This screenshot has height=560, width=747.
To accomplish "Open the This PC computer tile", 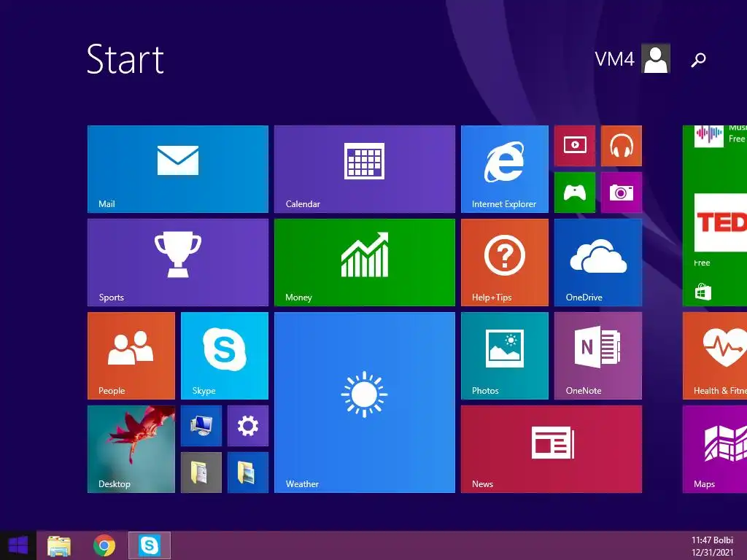I will (201, 426).
